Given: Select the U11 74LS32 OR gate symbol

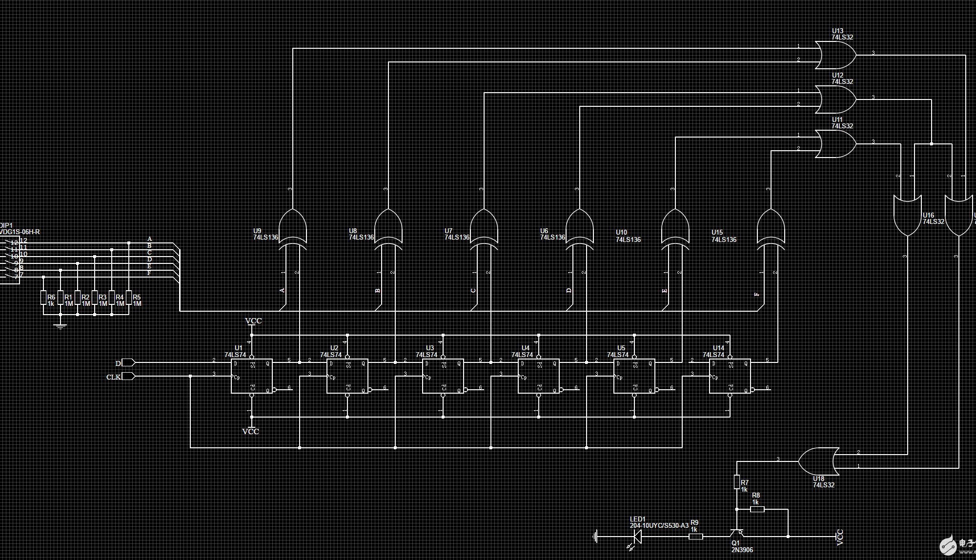Looking at the screenshot, I should [x=835, y=144].
